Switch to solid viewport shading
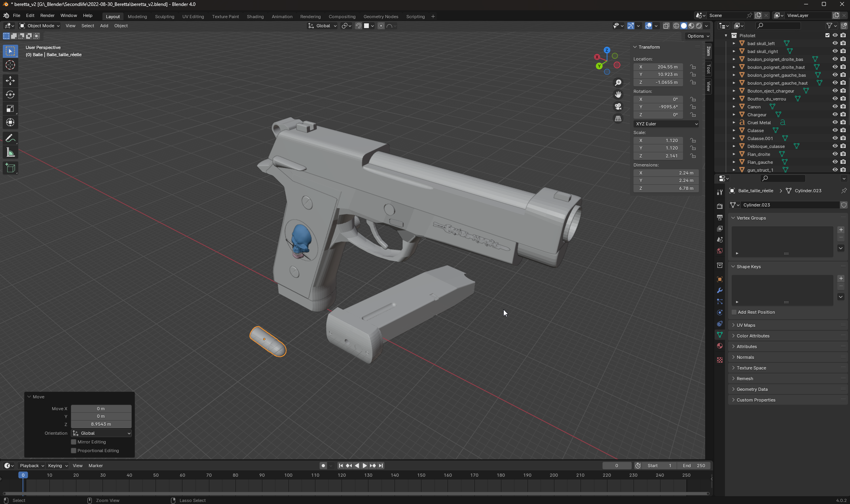850x504 pixels. 684,26
